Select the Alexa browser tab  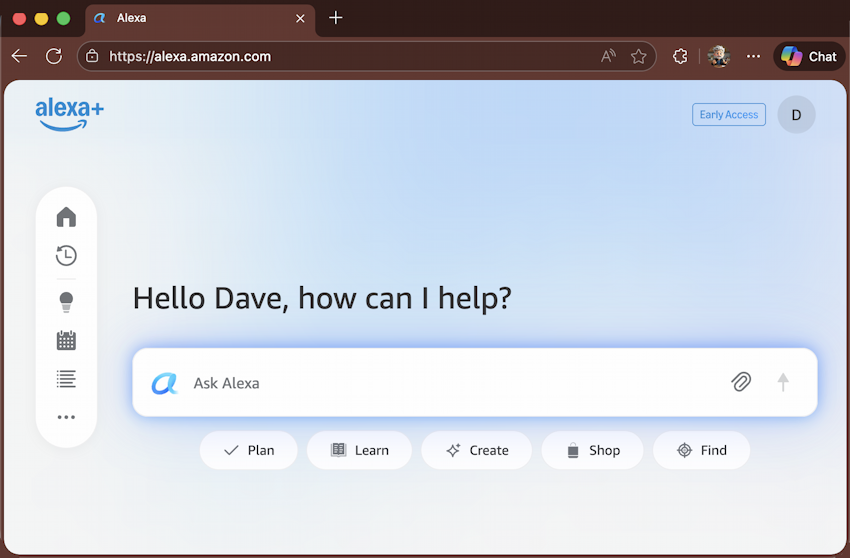200,18
